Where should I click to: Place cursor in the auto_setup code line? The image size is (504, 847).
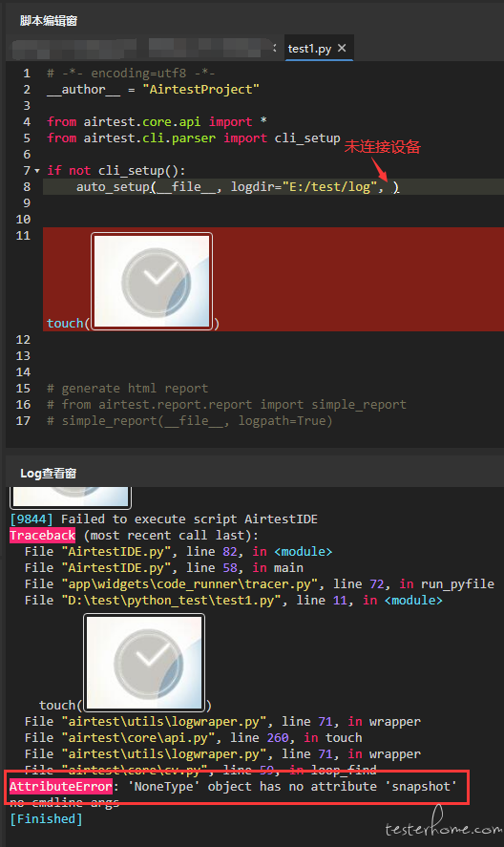click(x=238, y=187)
